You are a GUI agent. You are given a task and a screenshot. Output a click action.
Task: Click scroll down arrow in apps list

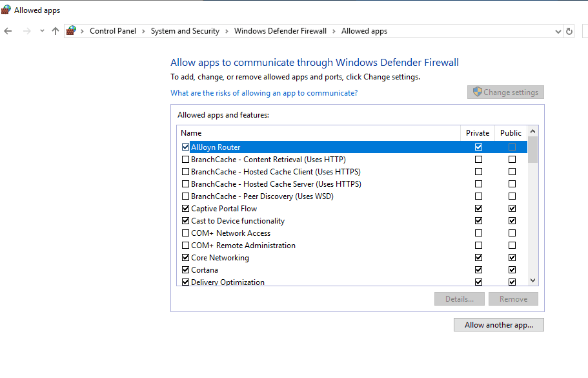pos(532,280)
